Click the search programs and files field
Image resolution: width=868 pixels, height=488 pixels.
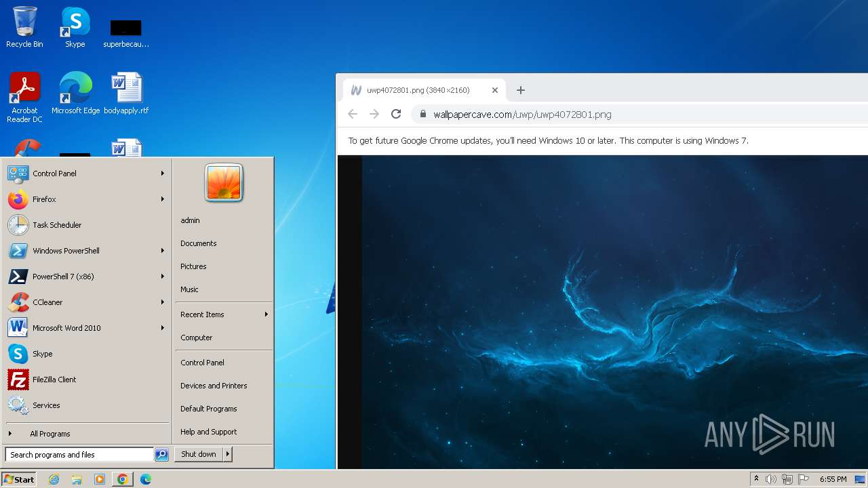coord(79,455)
